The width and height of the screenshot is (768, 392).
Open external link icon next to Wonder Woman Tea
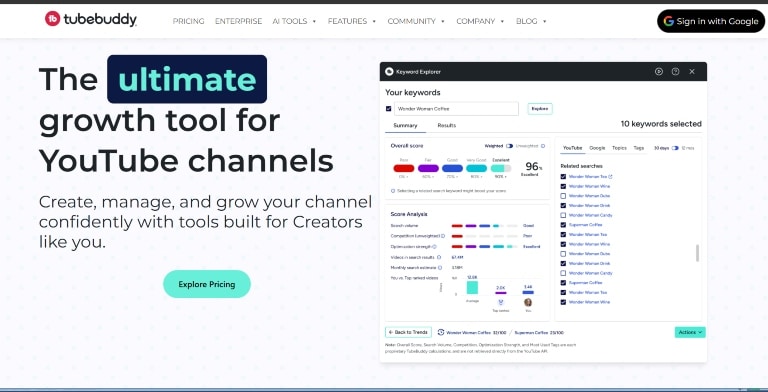tap(610, 176)
